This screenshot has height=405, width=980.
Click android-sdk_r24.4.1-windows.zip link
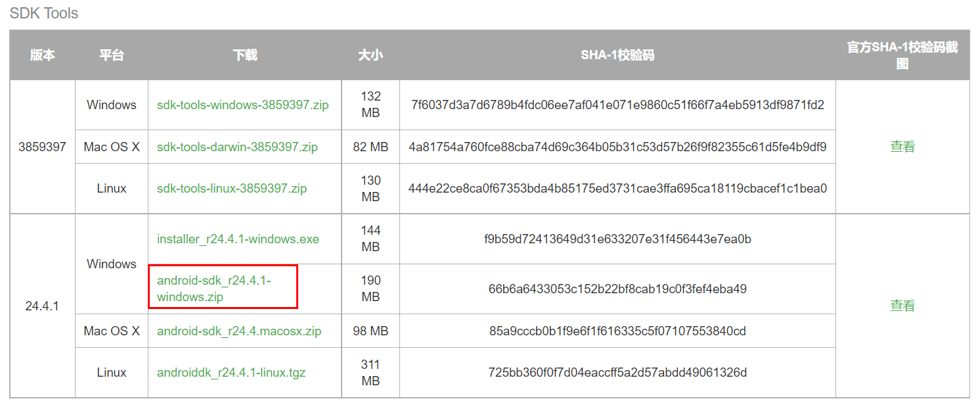pyautogui.click(x=213, y=289)
